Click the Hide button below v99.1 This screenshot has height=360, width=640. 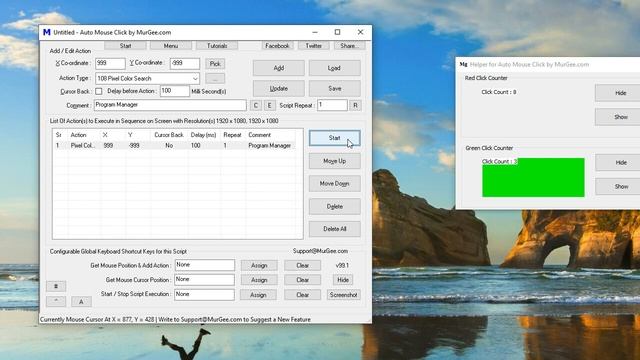point(343,280)
